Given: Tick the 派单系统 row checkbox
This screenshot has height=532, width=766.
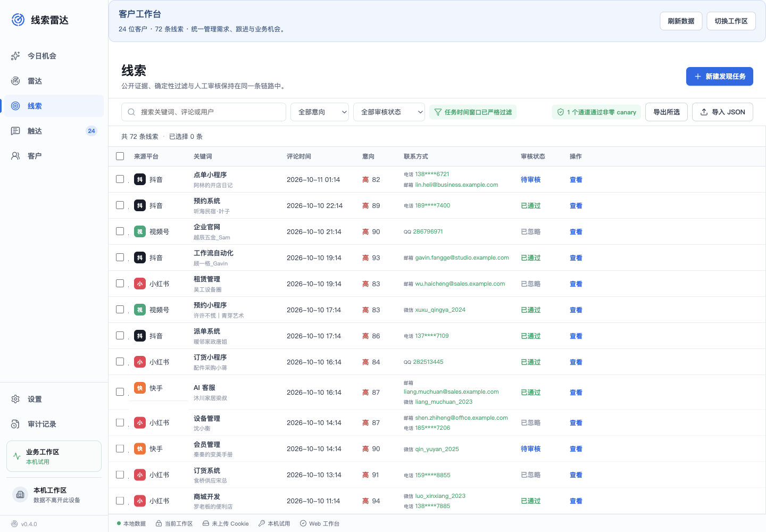Looking at the screenshot, I should (x=120, y=336).
